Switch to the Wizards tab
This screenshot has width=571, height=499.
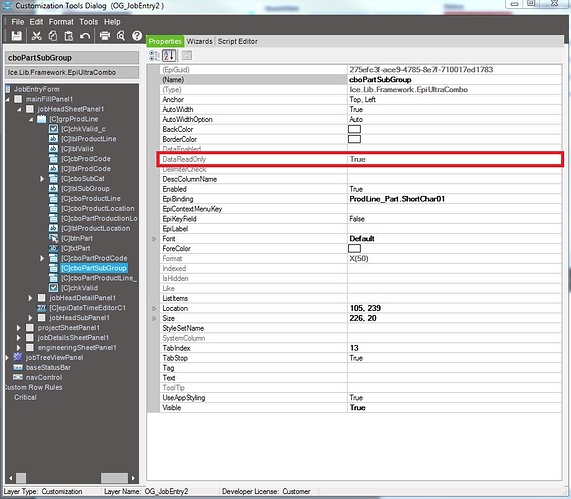click(x=199, y=42)
